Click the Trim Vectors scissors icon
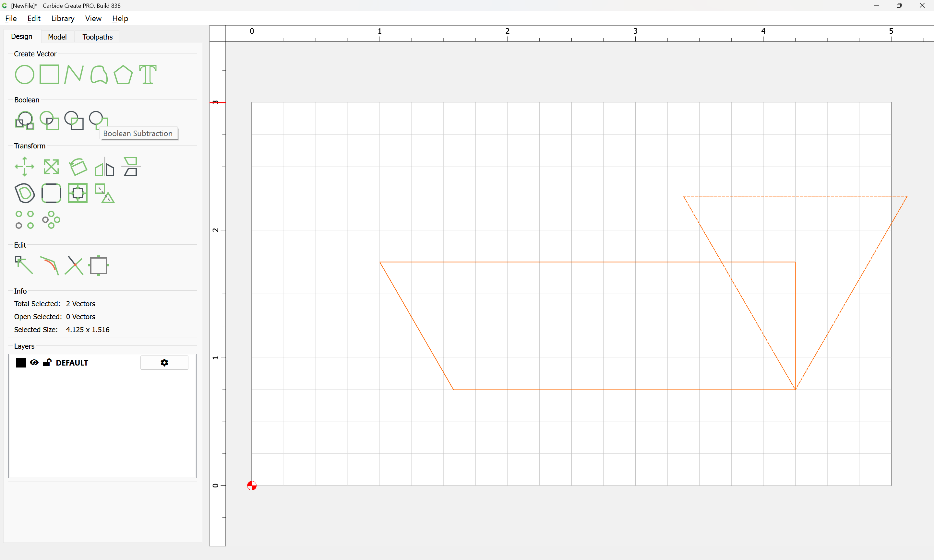 (74, 265)
